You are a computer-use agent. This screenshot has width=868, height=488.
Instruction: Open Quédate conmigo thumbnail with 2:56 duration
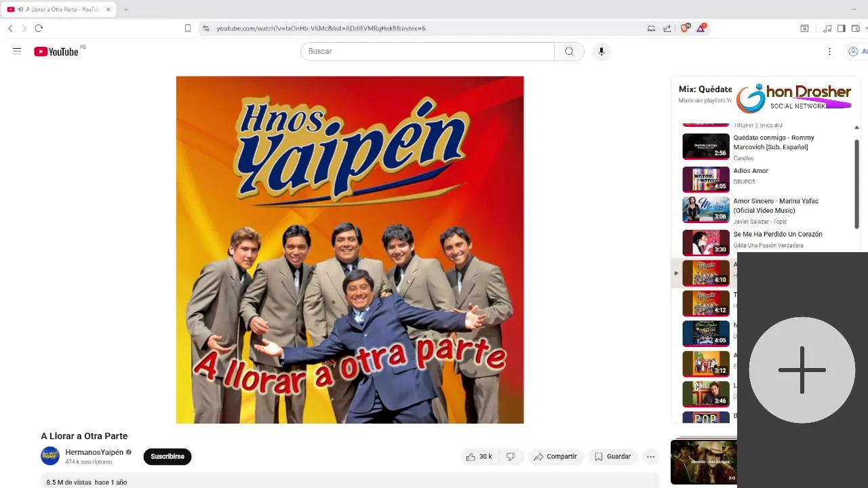pos(706,146)
